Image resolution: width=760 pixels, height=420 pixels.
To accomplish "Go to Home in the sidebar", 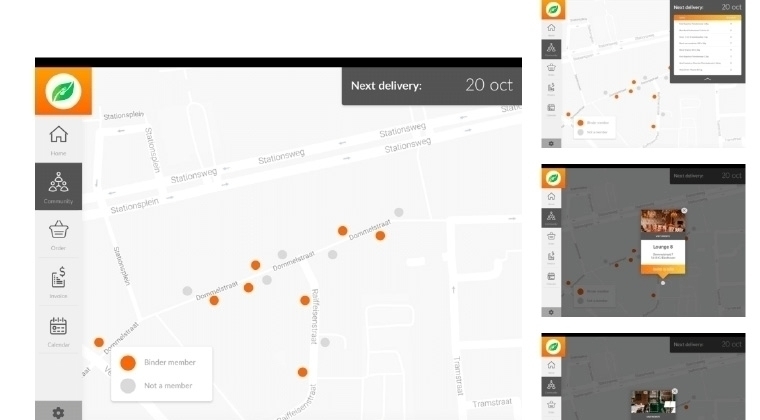I will click(59, 140).
